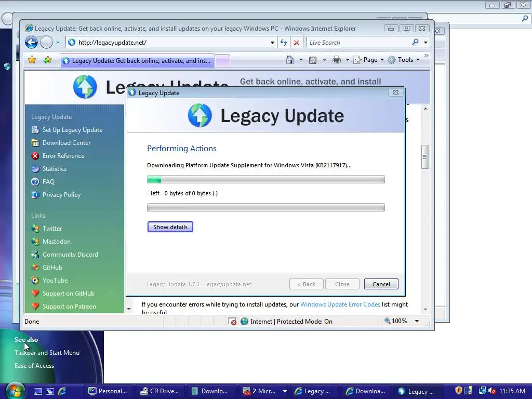This screenshot has width=532, height=399.
Task: Click the Print icon
Action: coord(336,60)
